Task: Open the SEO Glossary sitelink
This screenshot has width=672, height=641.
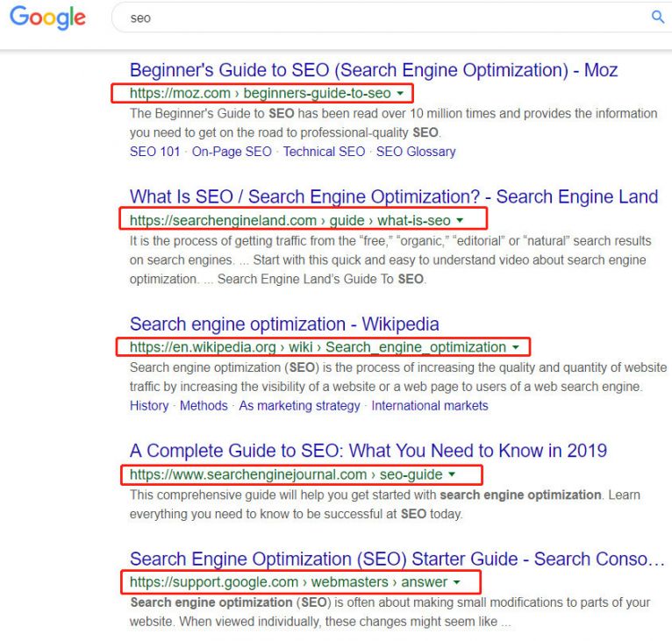Action: point(416,152)
